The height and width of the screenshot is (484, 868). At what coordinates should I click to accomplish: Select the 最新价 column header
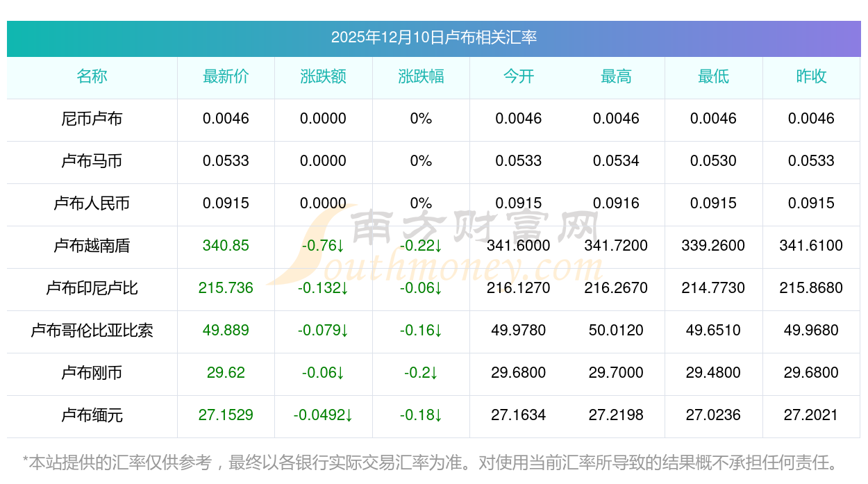(x=226, y=76)
